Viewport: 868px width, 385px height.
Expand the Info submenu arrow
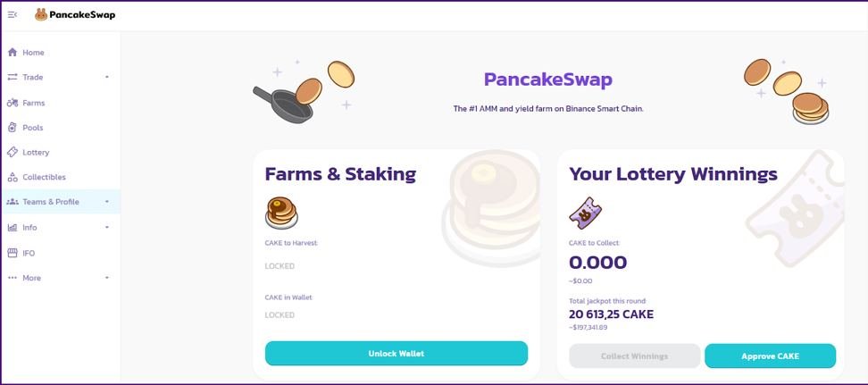(x=107, y=228)
